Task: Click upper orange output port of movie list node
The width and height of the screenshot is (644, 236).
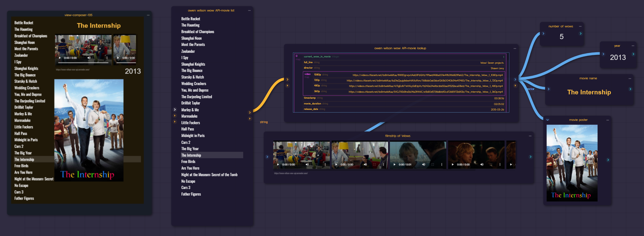Action: coord(250,112)
